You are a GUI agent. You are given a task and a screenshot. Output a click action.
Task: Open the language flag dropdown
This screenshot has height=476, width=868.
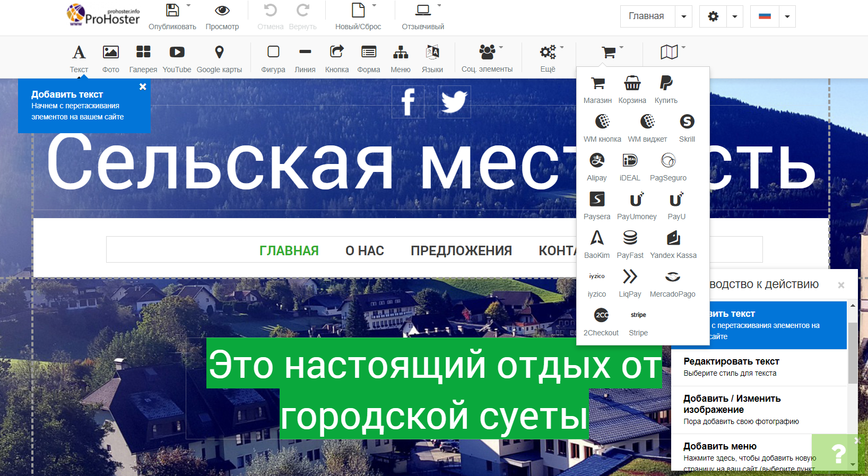(787, 16)
